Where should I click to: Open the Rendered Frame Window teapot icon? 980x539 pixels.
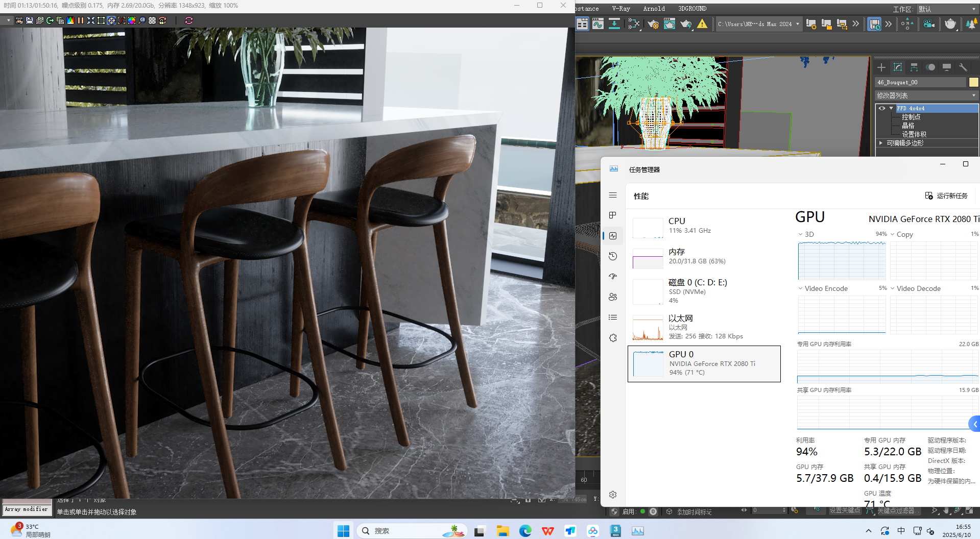[670, 24]
